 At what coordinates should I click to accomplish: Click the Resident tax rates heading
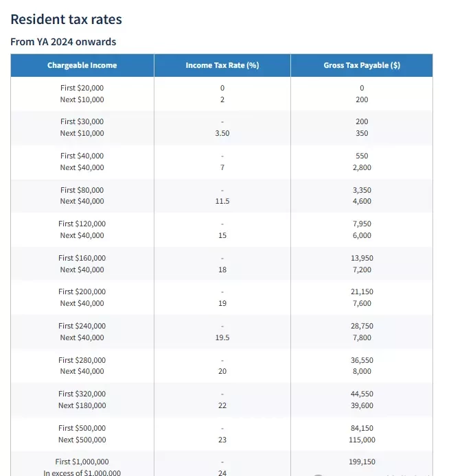click(x=67, y=19)
